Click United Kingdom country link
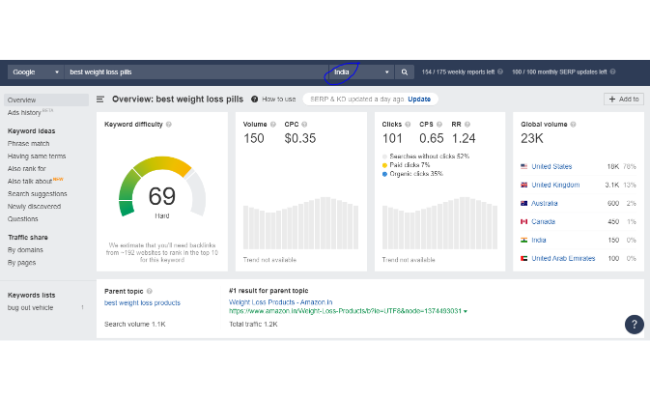The image size is (650, 400). click(555, 185)
